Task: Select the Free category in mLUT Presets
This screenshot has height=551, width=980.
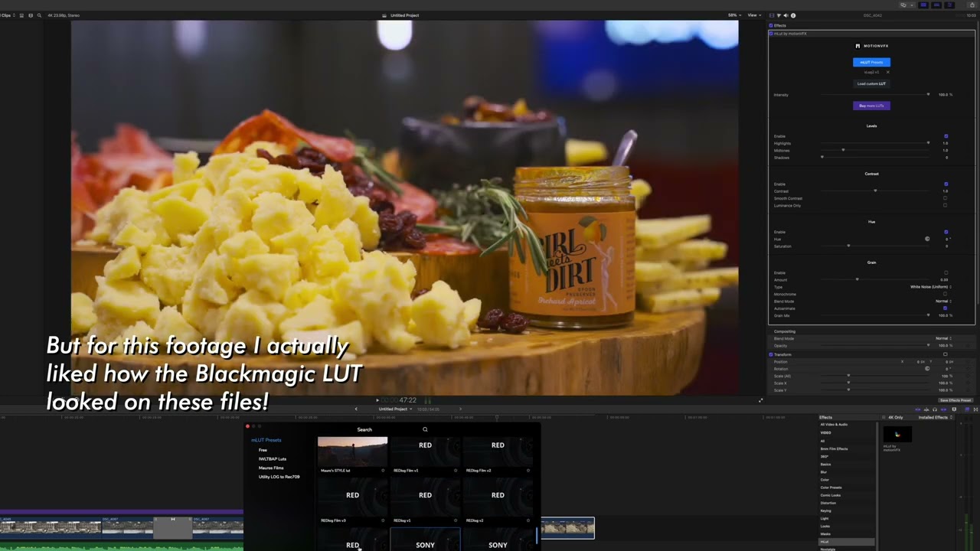Action: [x=263, y=450]
